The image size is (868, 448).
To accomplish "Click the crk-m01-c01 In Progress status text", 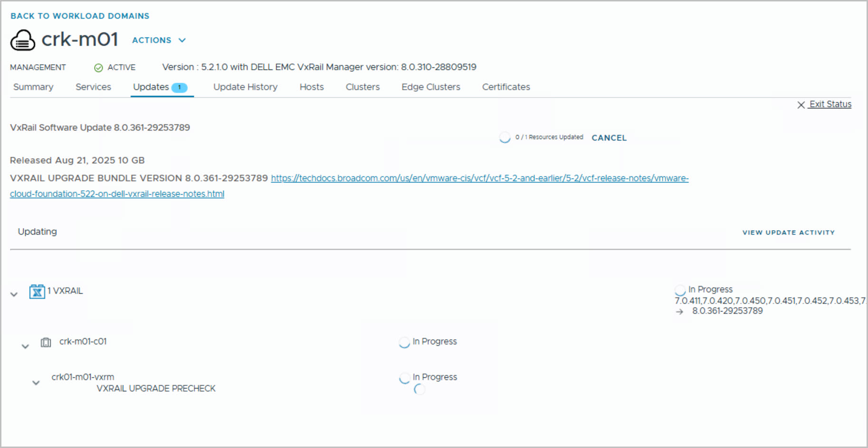I will pyautogui.click(x=435, y=341).
